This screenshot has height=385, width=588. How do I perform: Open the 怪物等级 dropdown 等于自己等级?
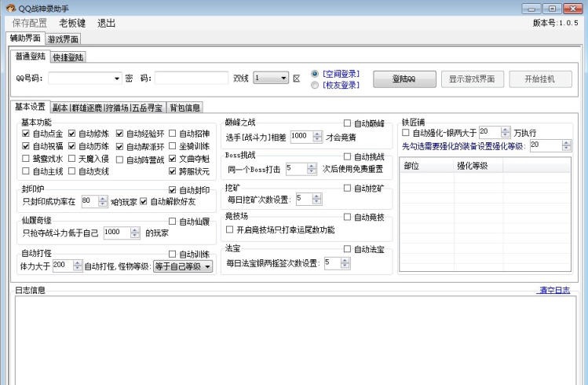coord(183,266)
